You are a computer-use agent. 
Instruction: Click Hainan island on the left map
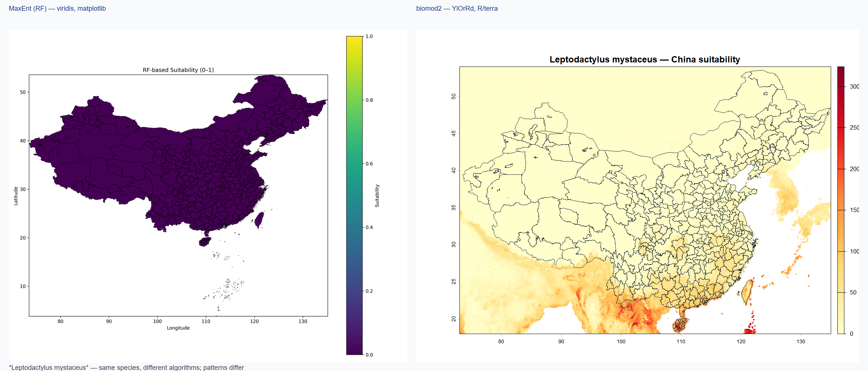coord(205,242)
